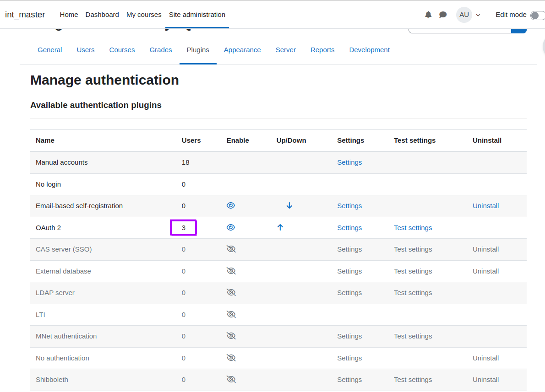Disable OAuth 2 with the eye icon
The image size is (545, 392).
[x=231, y=227]
